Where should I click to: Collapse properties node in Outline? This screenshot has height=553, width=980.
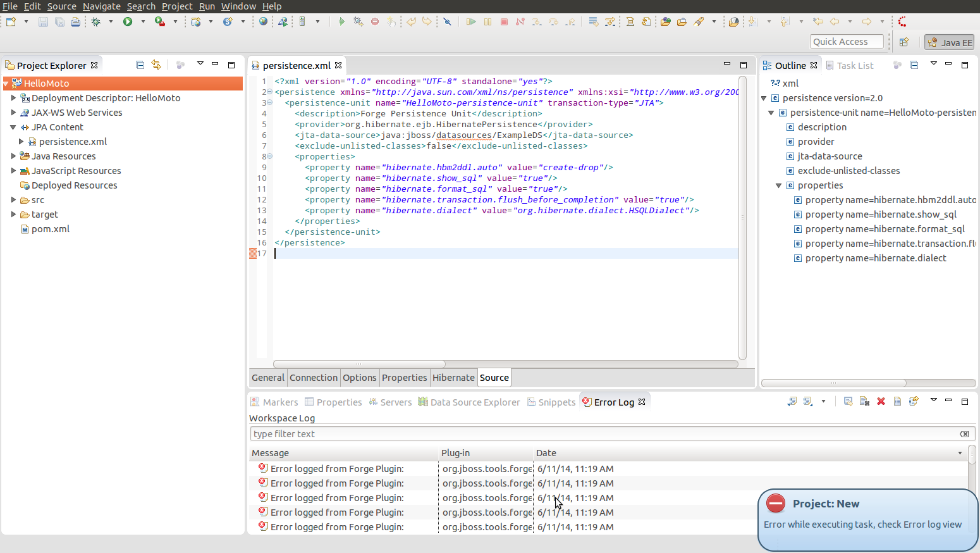click(779, 185)
